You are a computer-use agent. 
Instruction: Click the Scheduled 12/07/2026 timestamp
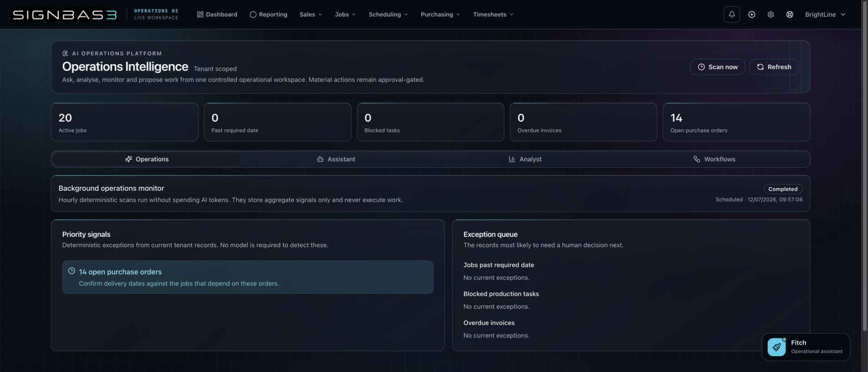759,199
